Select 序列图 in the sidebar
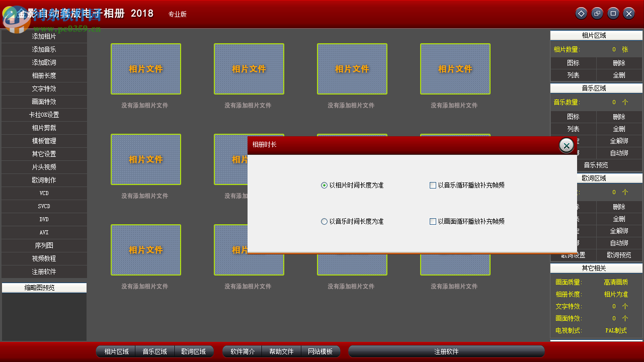This screenshot has width=644, height=362. click(x=44, y=245)
